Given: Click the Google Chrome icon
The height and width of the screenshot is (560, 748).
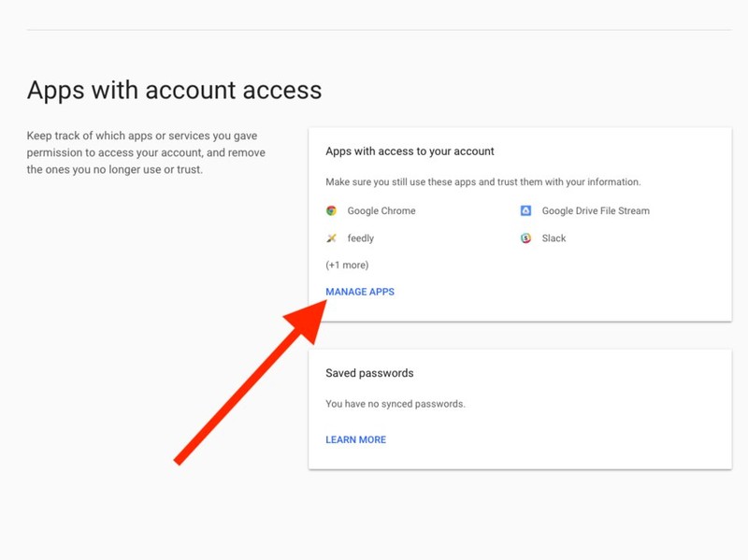Looking at the screenshot, I should pyautogui.click(x=331, y=211).
